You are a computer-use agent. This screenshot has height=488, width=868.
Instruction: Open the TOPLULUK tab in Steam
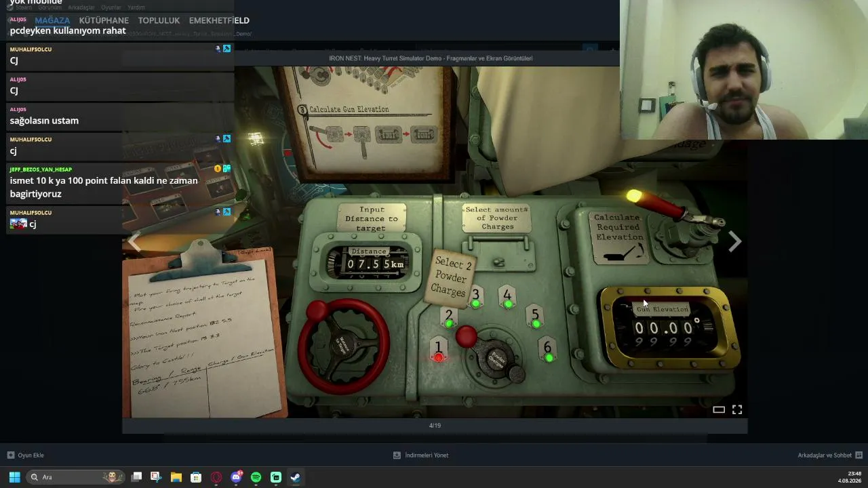(159, 20)
